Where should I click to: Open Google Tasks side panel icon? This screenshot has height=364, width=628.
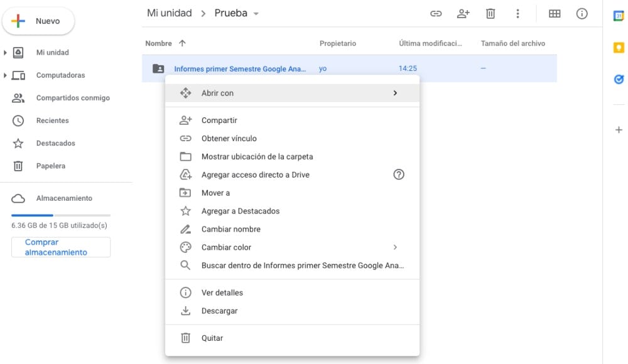pyautogui.click(x=619, y=79)
